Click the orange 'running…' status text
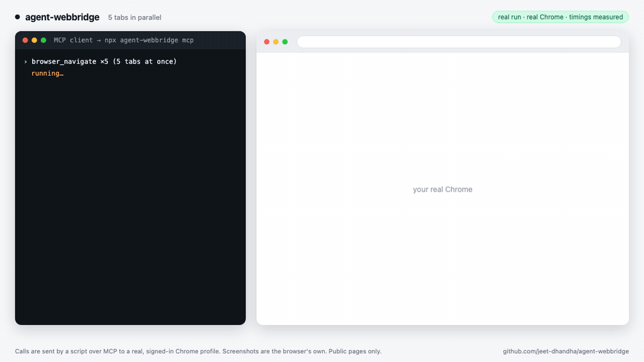The width and height of the screenshot is (644, 362). (x=47, y=74)
